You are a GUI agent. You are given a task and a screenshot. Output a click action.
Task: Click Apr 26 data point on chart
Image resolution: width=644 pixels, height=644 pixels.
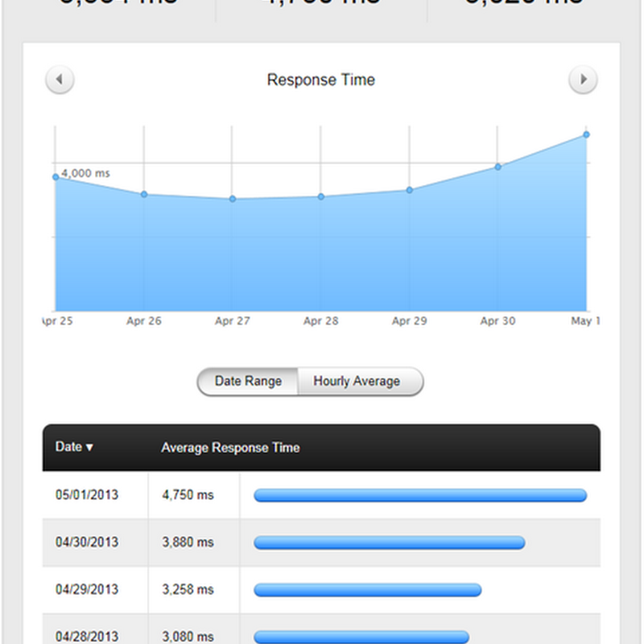(x=144, y=194)
